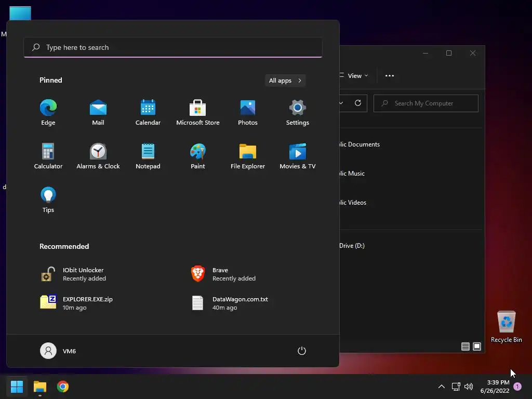Switch Explorer to details view

click(x=465, y=347)
